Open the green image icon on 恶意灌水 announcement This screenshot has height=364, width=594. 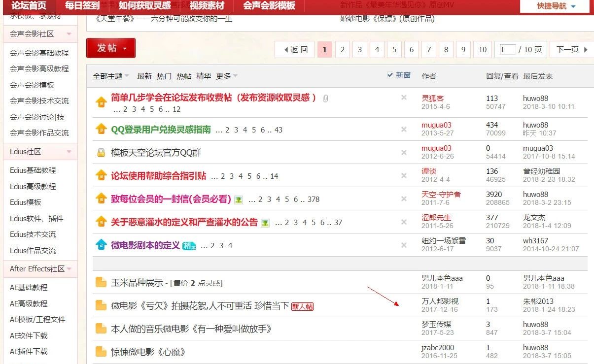(x=266, y=222)
